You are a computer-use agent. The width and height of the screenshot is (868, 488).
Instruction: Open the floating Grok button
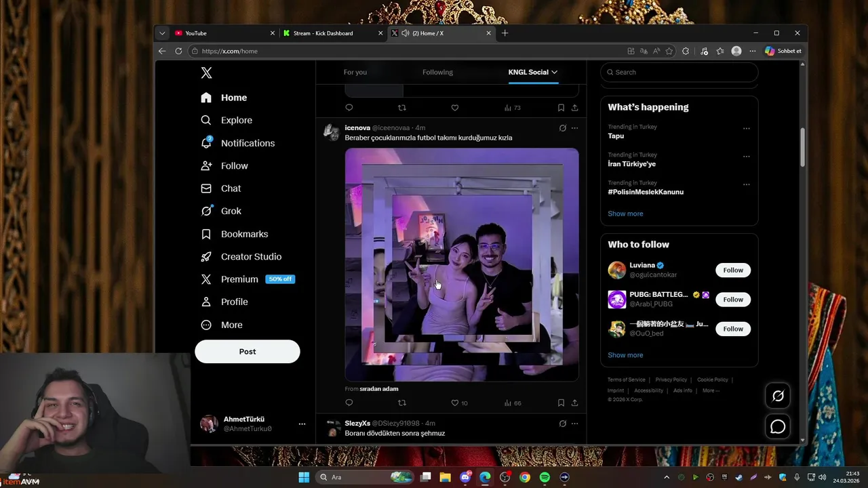[778, 396]
